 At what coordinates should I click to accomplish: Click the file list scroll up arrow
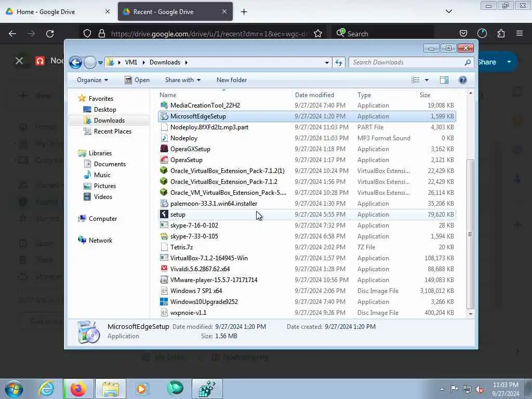click(x=470, y=94)
